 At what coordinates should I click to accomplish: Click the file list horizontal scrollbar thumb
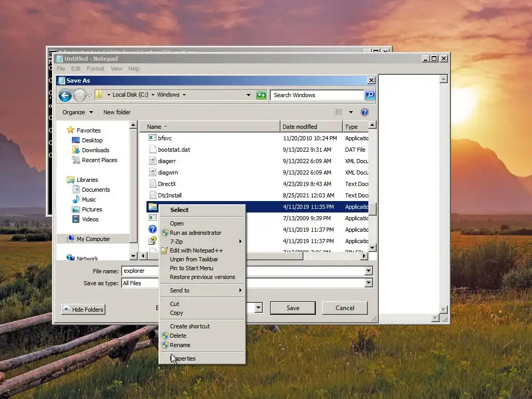pos(225,256)
